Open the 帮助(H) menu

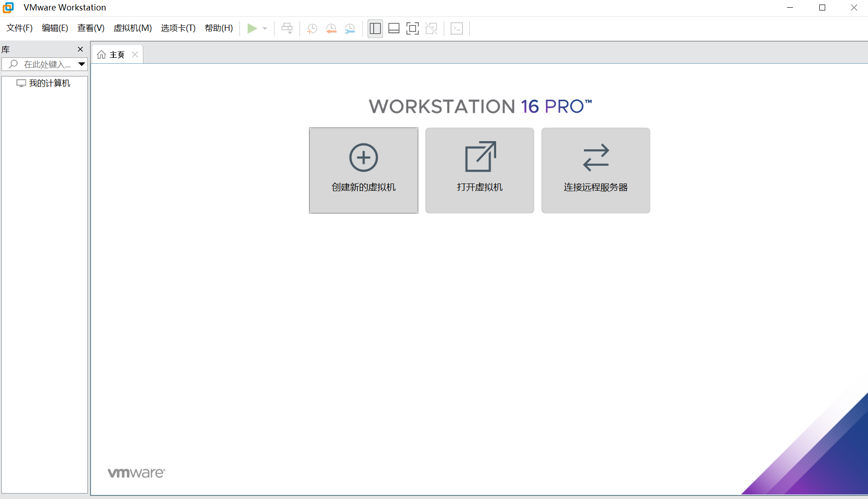click(219, 28)
